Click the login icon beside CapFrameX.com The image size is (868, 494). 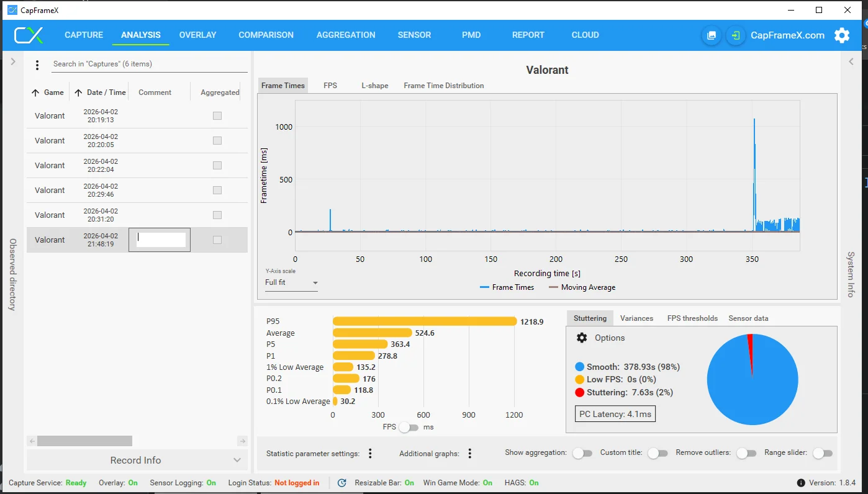tap(736, 35)
